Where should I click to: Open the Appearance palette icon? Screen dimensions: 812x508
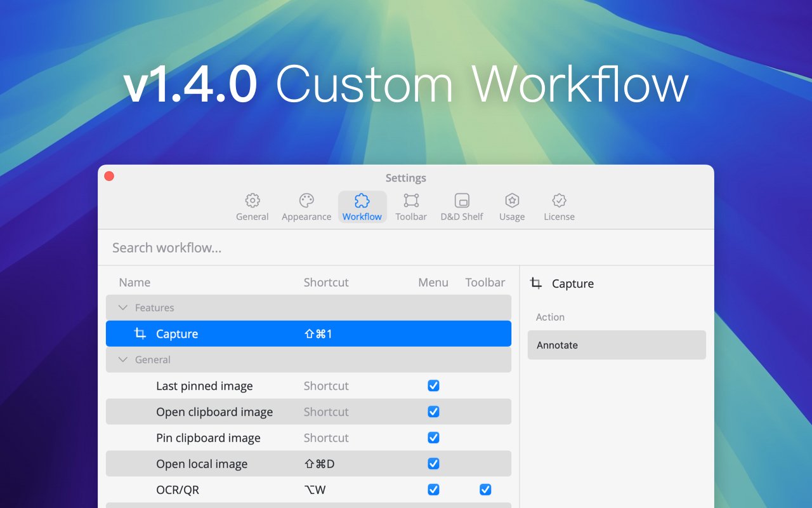[x=306, y=201]
